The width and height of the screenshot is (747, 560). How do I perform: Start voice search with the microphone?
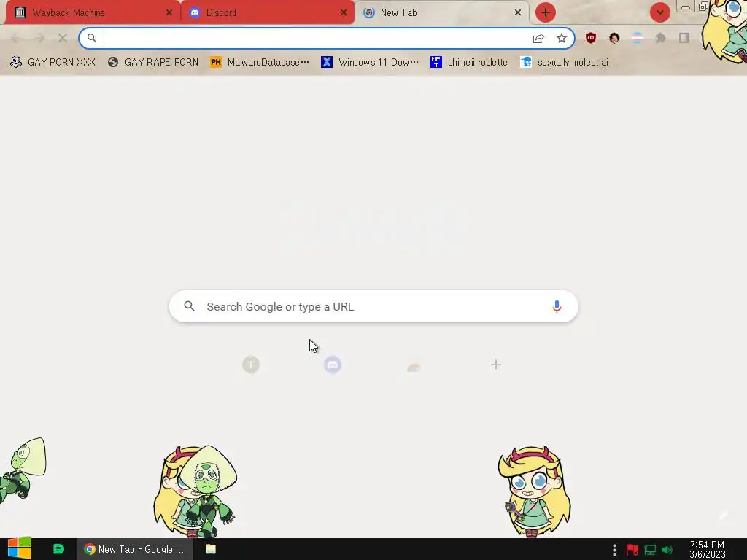pos(557,306)
